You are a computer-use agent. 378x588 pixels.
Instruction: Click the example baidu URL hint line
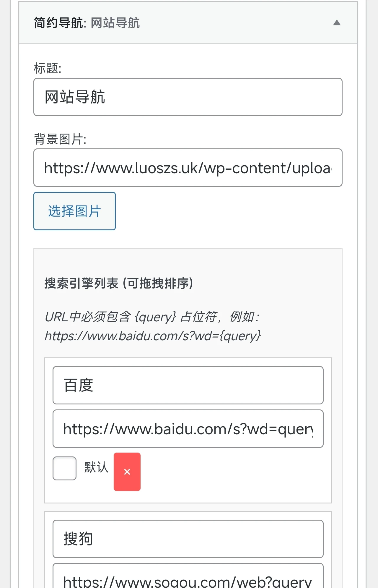(x=153, y=336)
